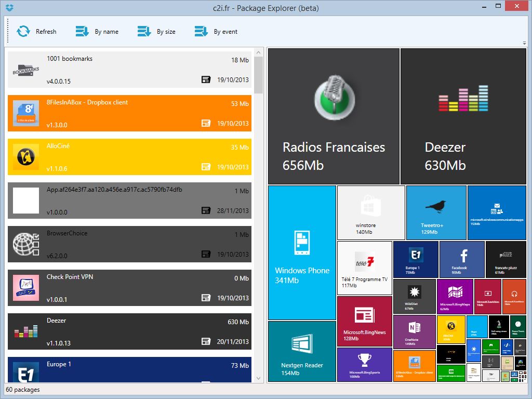Select the Check Point VPN package
This screenshot has width=532, height=399.
pos(129,288)
